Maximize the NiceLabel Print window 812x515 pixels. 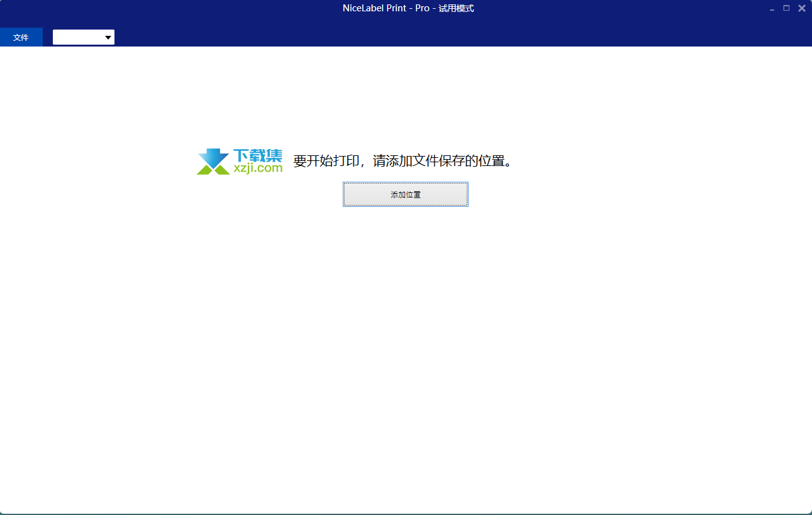(x=786, y=8)
